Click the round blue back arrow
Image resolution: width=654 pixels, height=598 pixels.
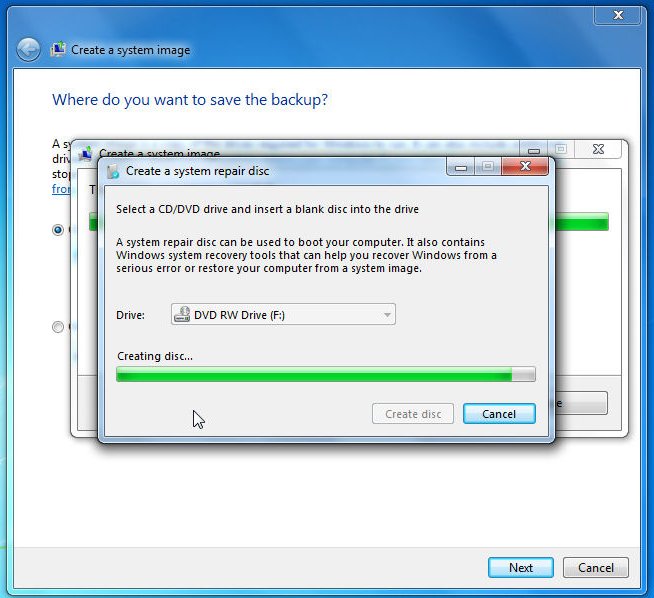pyautogui.click(x=28, y=50)
